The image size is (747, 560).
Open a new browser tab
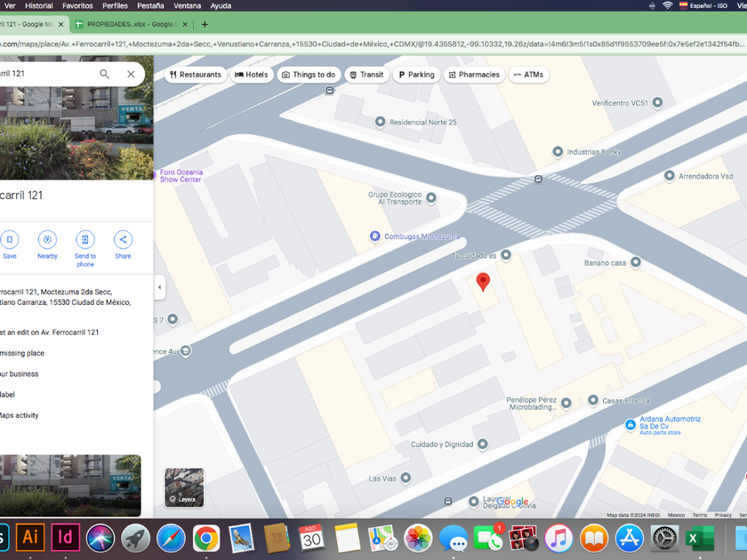pos(205,24)
